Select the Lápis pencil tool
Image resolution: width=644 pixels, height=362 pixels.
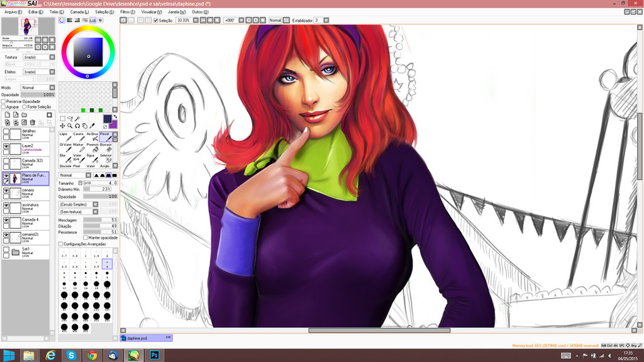tap(65, 136)
